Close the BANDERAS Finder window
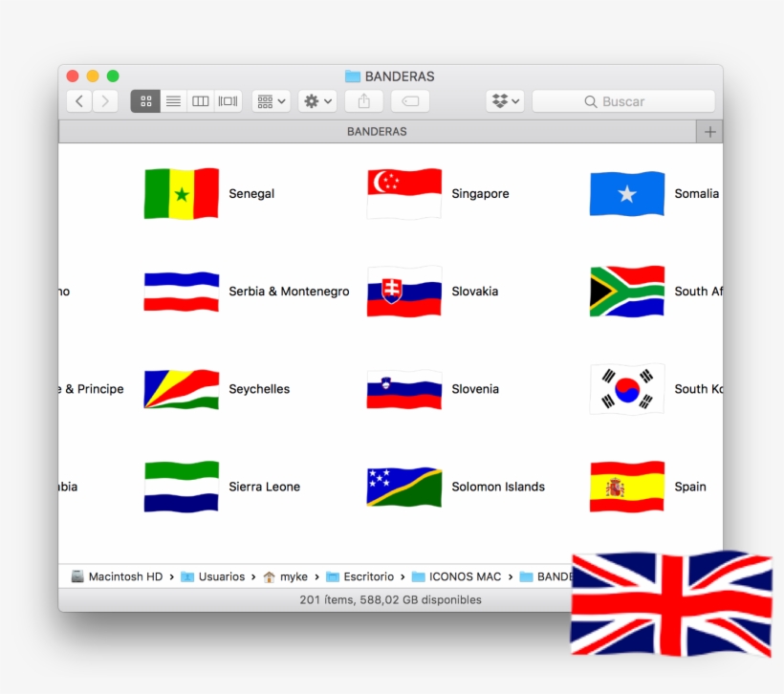Image resolution: width=784 pixels, height=694 pixels. tap(73, 76)
